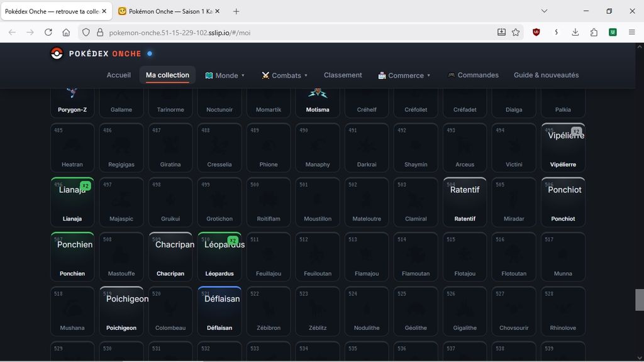The height and width of the screenshot is (362, 644).
Task: Switch to Pokémon Onche Saison 1 tab
Action: (169, 11)
